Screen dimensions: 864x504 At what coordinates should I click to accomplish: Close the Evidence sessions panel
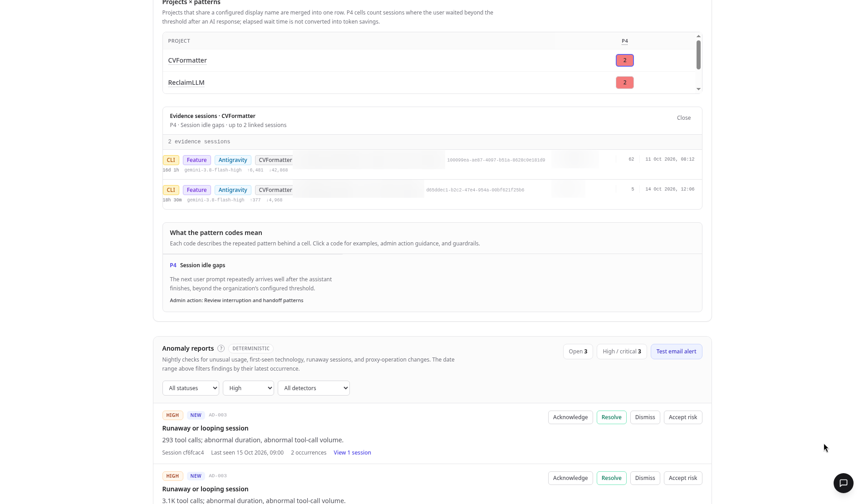[x=683, y=117]
